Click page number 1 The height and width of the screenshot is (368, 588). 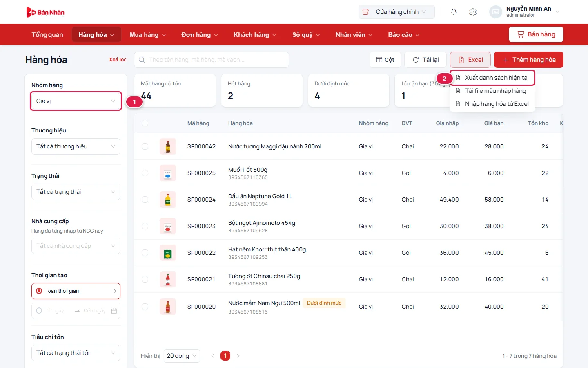[225, 356]
